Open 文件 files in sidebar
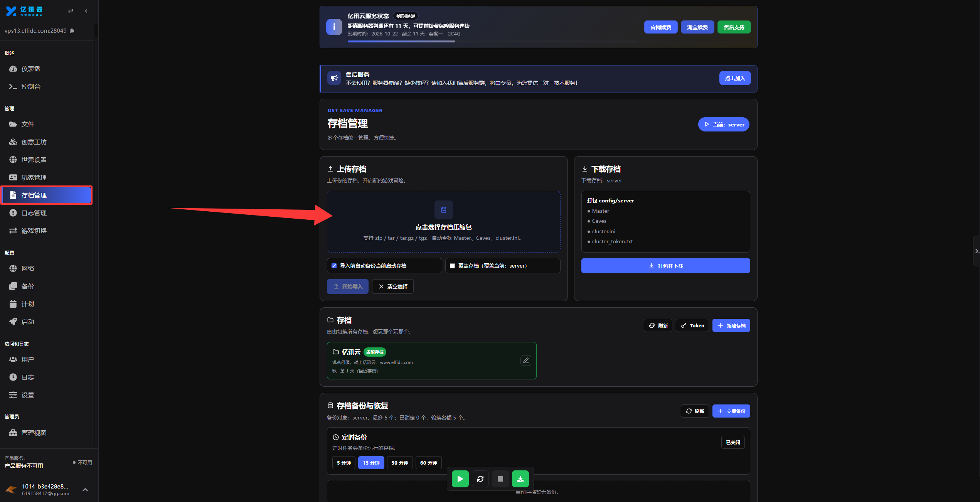980x502 pixels. [x=46, y=124]
